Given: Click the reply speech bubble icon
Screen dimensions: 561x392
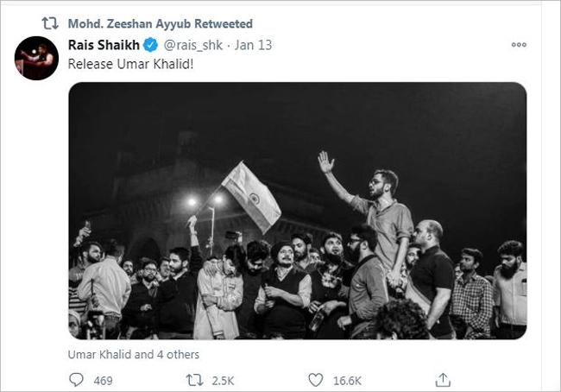Looking at the screenshot, I should [x=76, y=378].
